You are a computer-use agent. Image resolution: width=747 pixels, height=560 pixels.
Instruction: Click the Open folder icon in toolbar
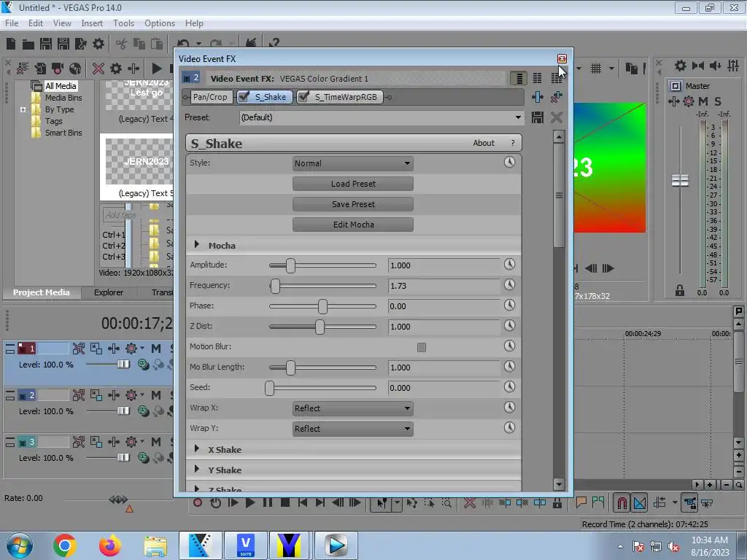(28, 44)
